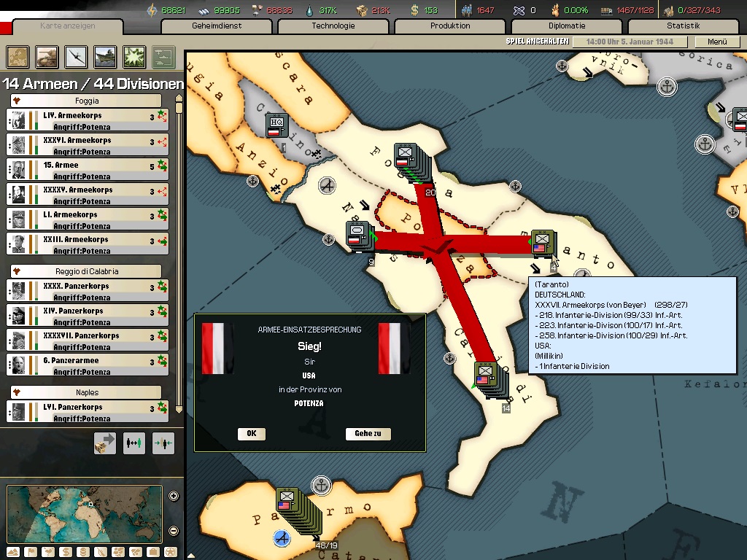The image size is (747, 560).
Task: Toggle the stacked coins map mode
Action: [x=83, y=552]
